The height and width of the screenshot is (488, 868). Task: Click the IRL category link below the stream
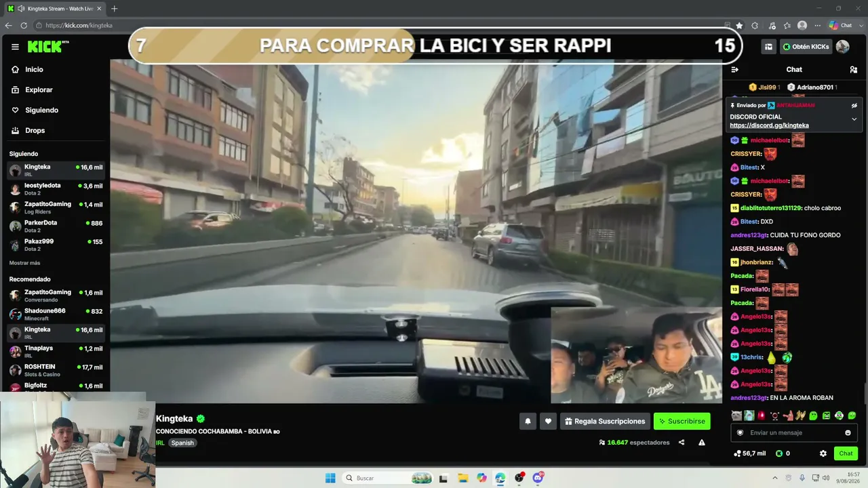160,443
